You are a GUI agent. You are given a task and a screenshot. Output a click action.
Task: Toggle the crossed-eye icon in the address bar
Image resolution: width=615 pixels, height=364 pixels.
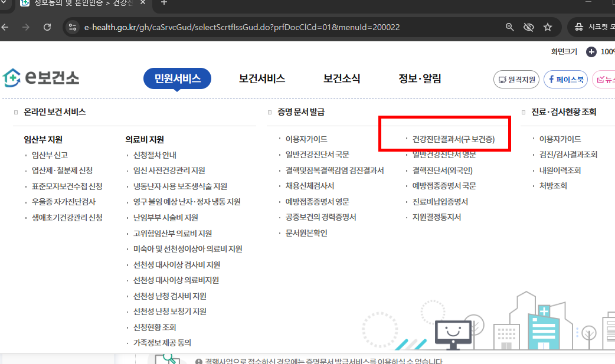528,27
